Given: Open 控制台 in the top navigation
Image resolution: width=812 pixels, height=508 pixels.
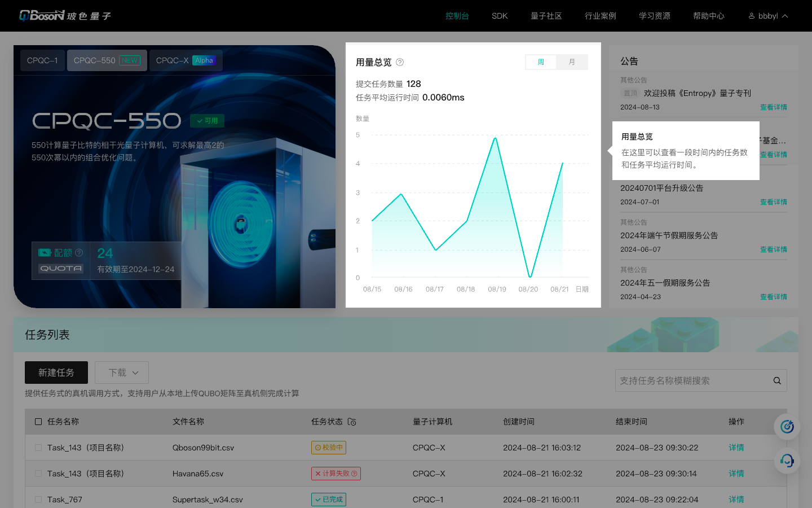Looking at the screenshot, I should click(457, 16).
